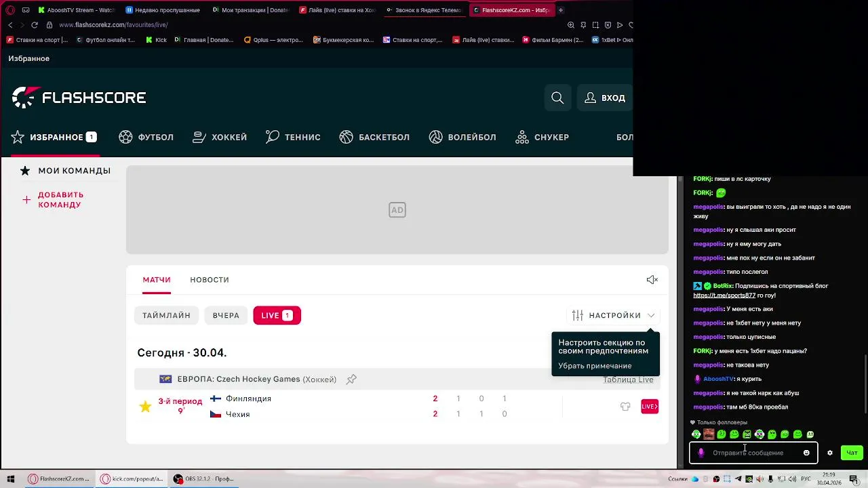Open the emoji picker smiley in chat
868x488 pixels.
point(806,453)
